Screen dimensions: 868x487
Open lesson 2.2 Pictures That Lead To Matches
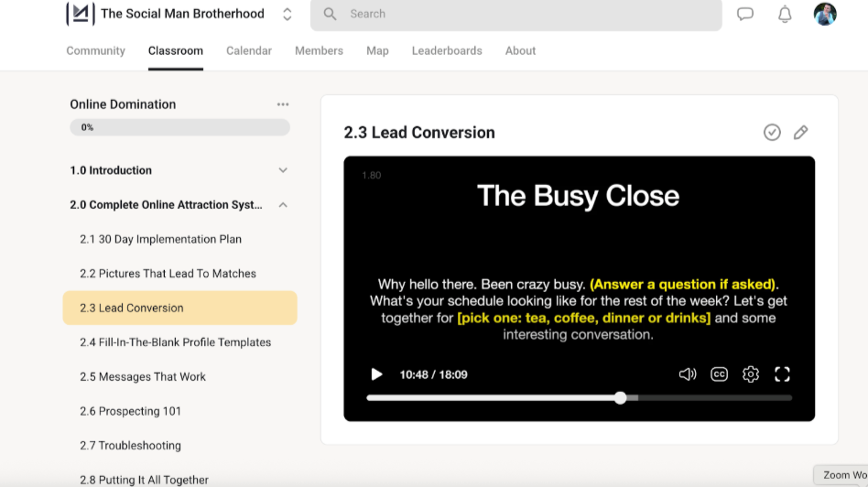[168, 274]
